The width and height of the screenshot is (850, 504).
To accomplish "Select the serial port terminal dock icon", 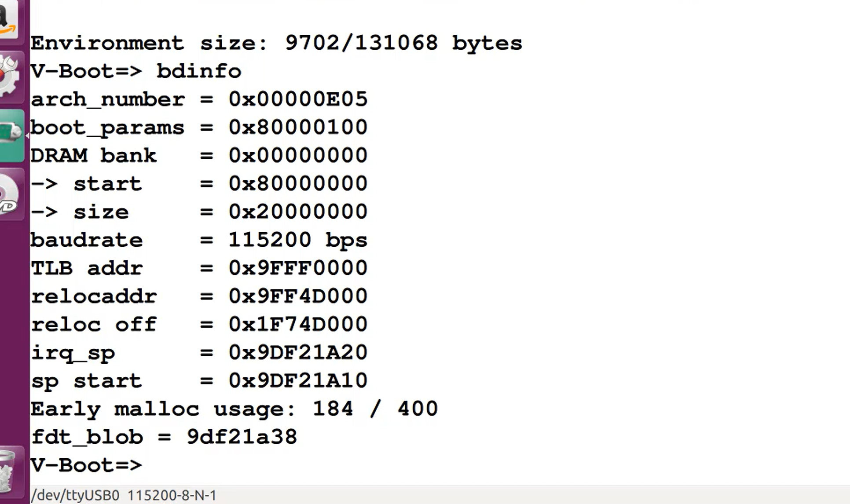I will (11, 135).
